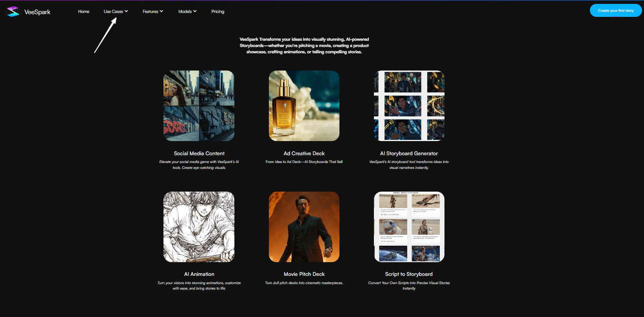Click the Ad Creative Deck title
Image resolution: width=644 pixels, height=317 pixels.
(304, 154)
